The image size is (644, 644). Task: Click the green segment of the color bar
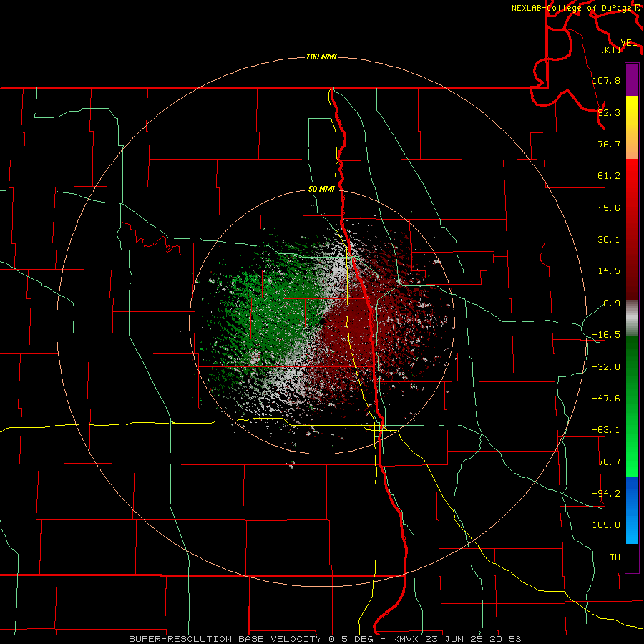coord(632,406)
